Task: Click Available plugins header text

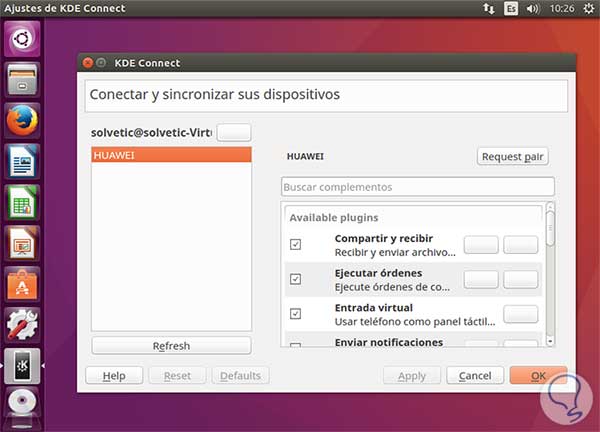Action: [334, 218]
